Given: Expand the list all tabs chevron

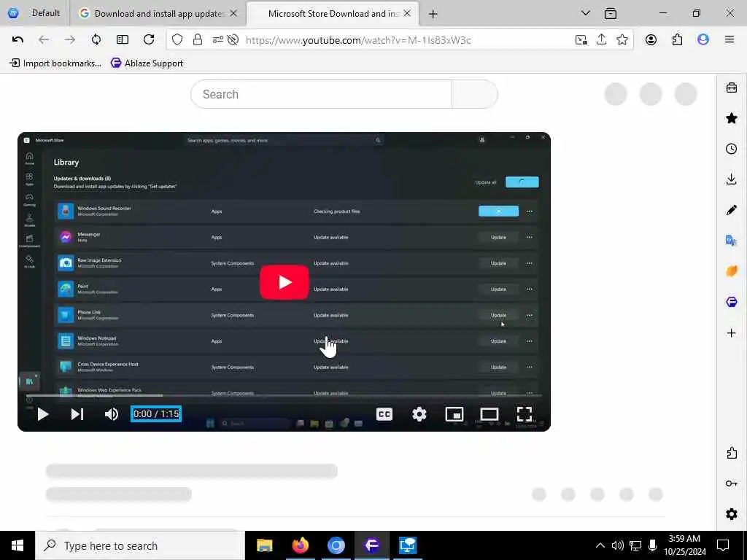Looking at the screenshot, I should [586, 13].
